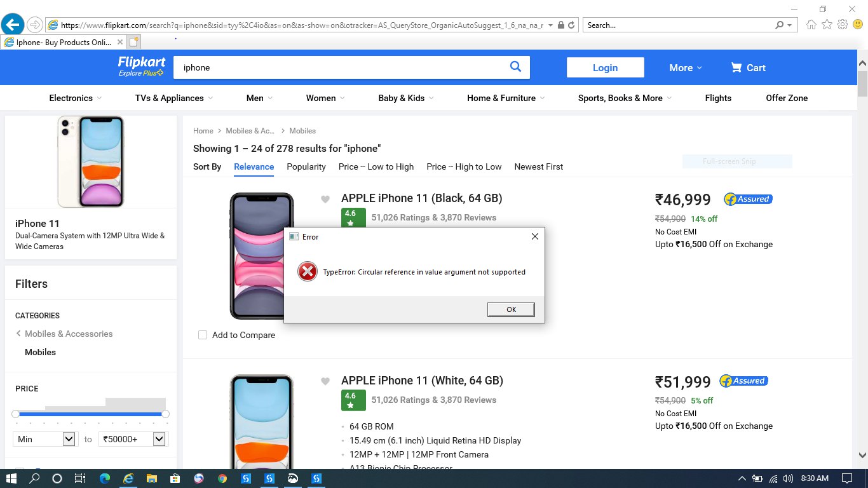Click the IE forward arrow button
Screen dimensions: 868x488
point(35,25)
